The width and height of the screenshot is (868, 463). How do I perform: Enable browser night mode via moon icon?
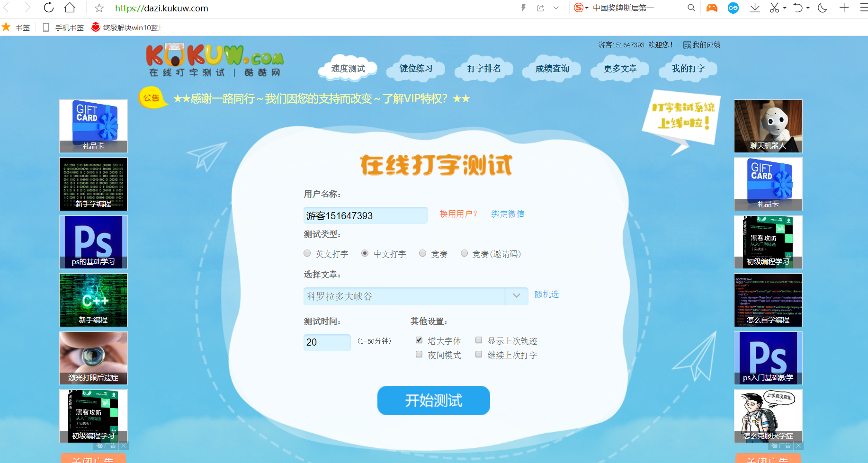822,8
